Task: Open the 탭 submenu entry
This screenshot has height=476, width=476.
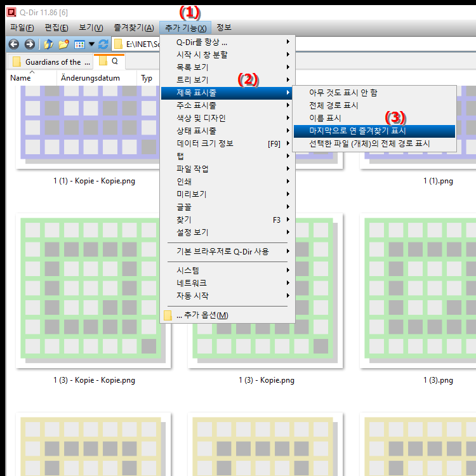Action: [x=227, y=156]
